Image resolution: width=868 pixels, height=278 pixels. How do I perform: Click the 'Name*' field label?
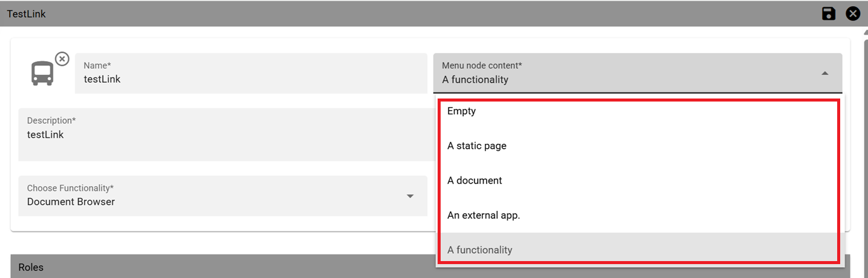pyautogui.click(x=97, y=65)
